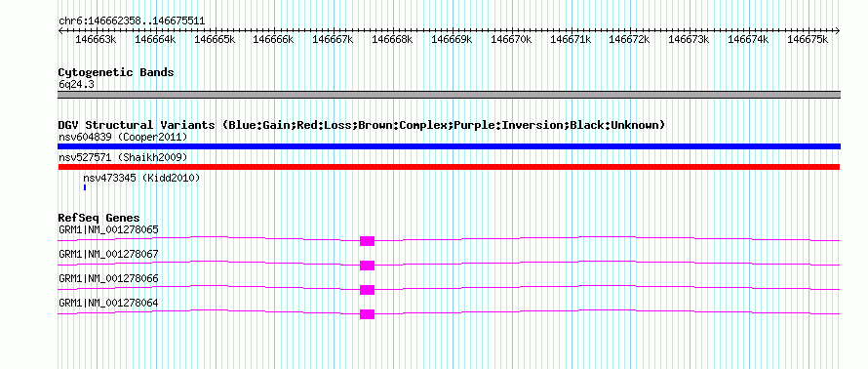Open the Cytogenetic Bands track title
The width and height of the screenshot is (868, 369).
(x=116, y=72)
